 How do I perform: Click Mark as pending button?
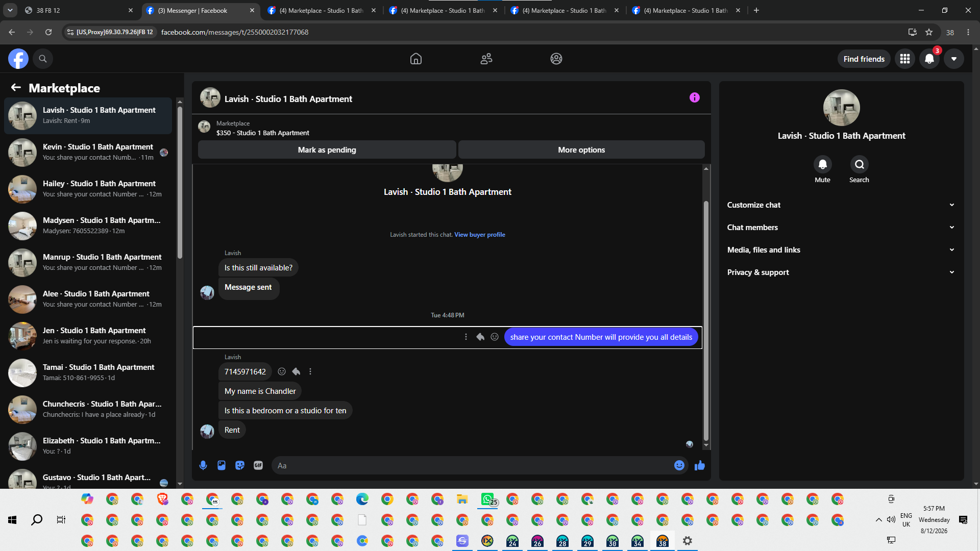(327, 149)
